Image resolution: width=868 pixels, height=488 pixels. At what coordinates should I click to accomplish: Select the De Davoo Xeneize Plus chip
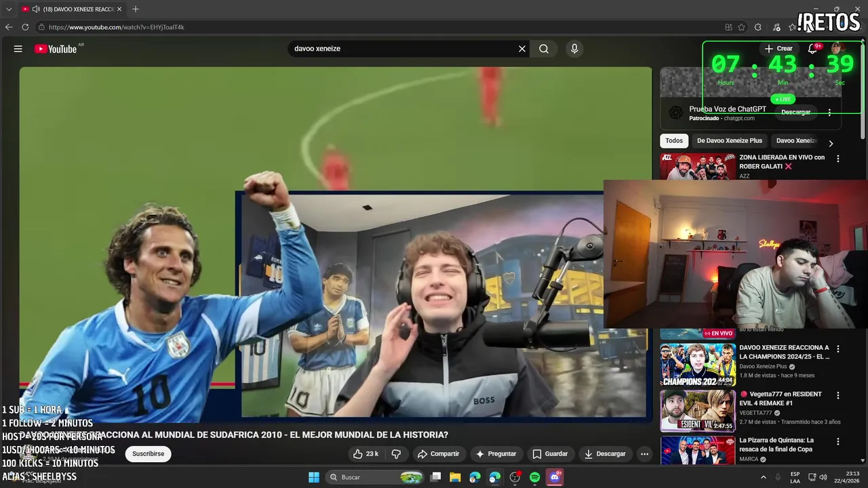click(730, 141)
